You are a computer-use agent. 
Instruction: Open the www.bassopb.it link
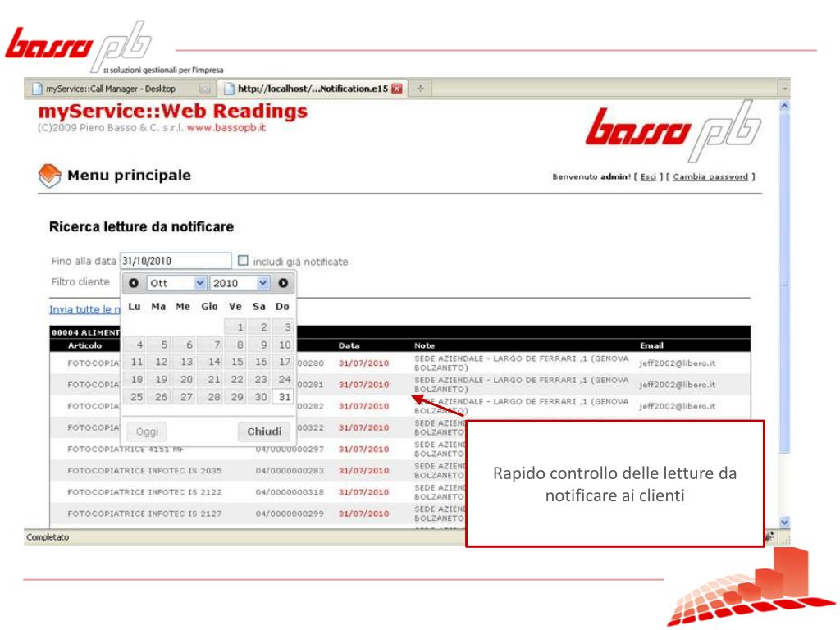click(x=226, y=127)
